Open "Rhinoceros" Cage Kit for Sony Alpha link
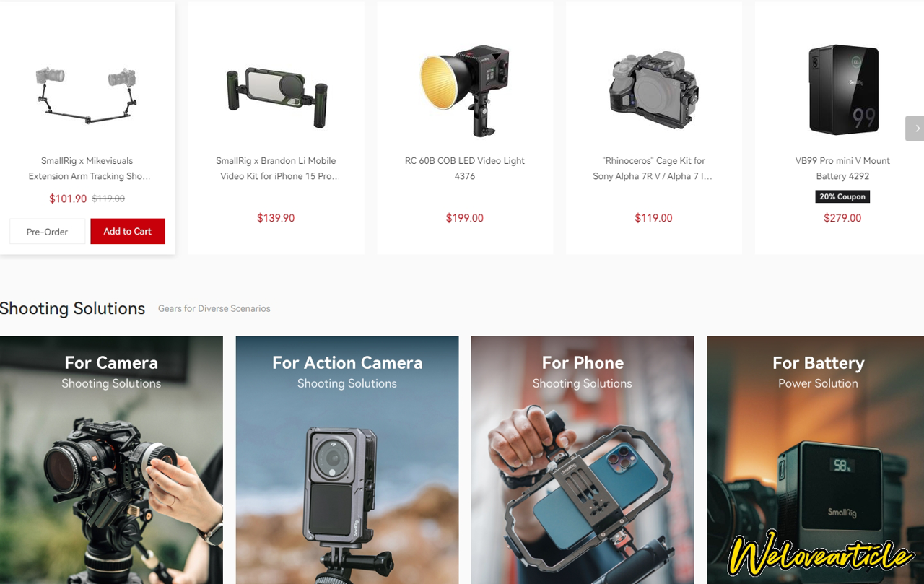924x584 pixels. tap(653, 168)
